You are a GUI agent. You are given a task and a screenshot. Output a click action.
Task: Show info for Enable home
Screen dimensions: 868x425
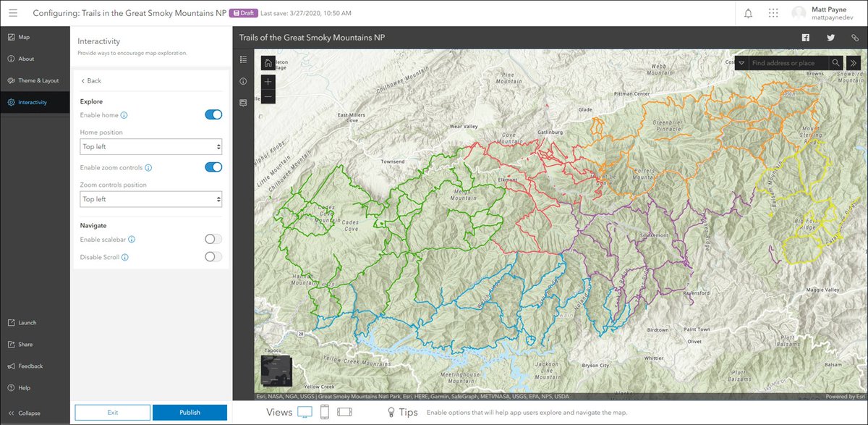pyautogui.click(x=124, y=115)
